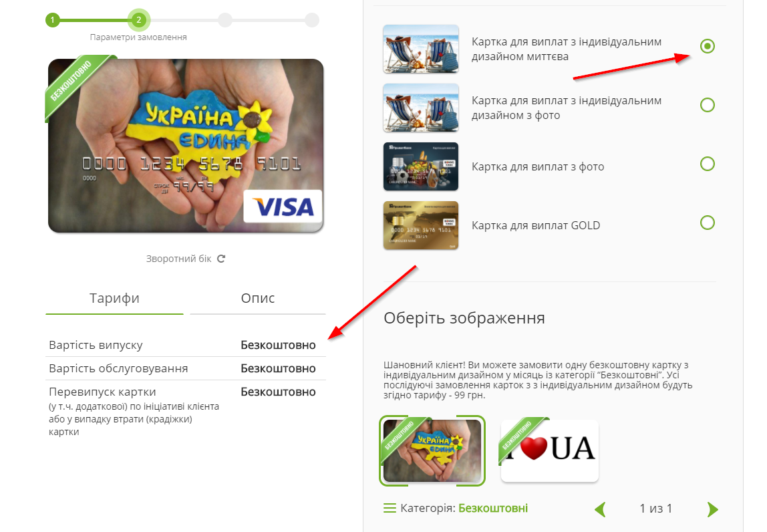This screenshot has width=767, height=532.
Task: Select radio for individual design з фото card
Action: 708,105
